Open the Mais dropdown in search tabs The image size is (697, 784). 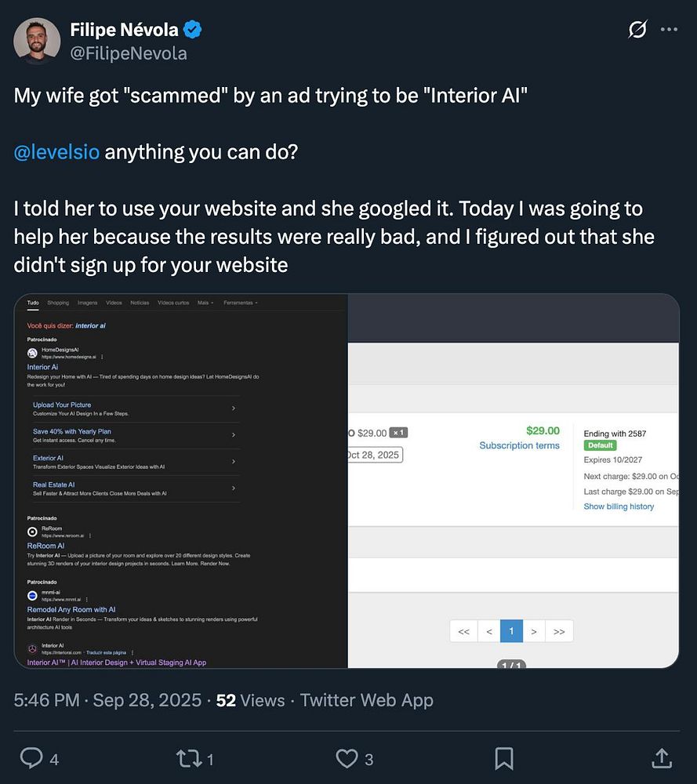pos(205,303)
